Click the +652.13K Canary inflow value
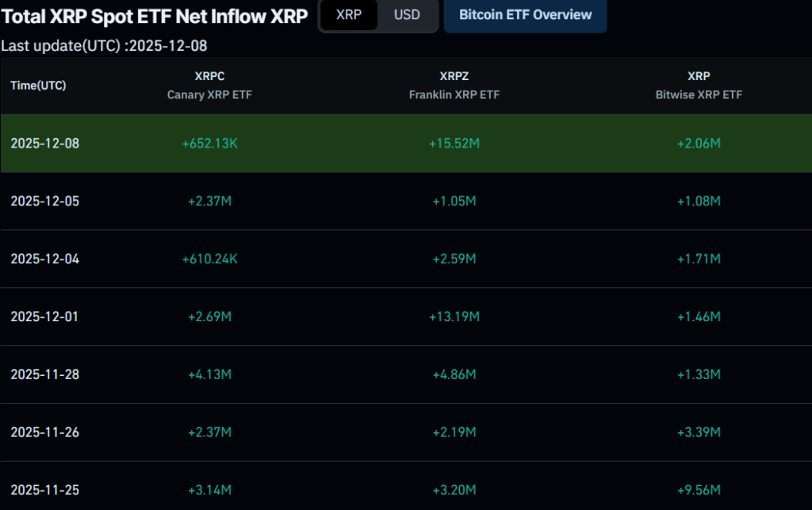This screenshot has width=812, height=510. click(209, 144)
